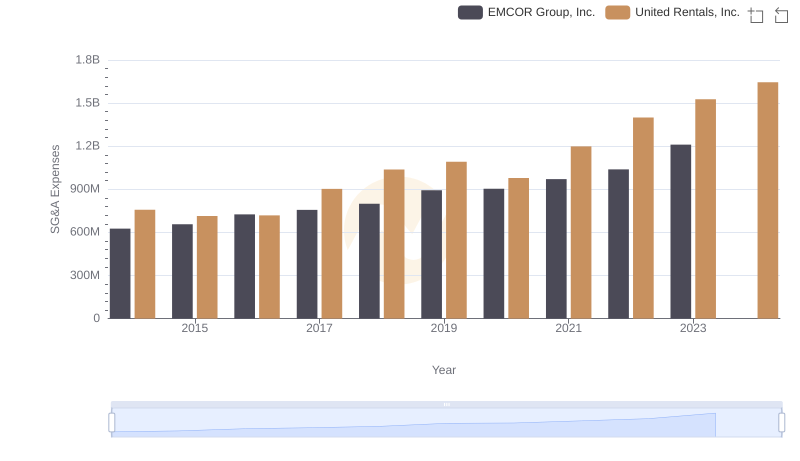
Task: Select the EMCOR bar for 2021
Action: tap(556, 249)
